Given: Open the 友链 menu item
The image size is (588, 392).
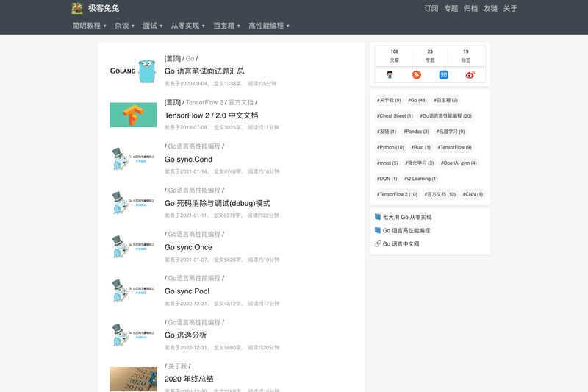Looking at the screenshot, I should click(x=490, y=8).
